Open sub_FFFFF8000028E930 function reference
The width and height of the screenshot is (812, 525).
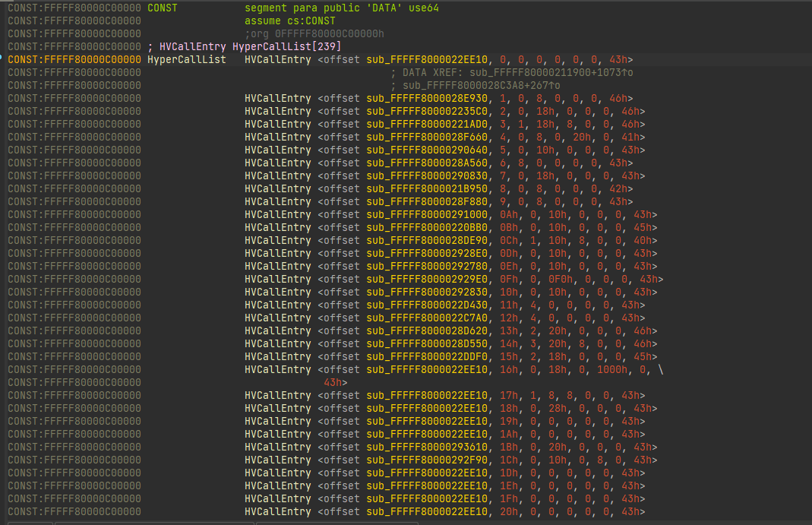coord(427,98)
